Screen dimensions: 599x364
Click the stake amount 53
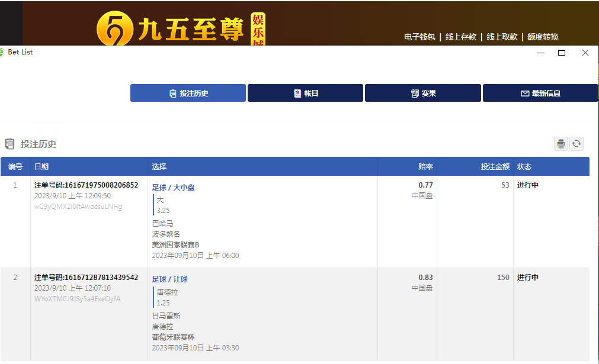(505, 185)
